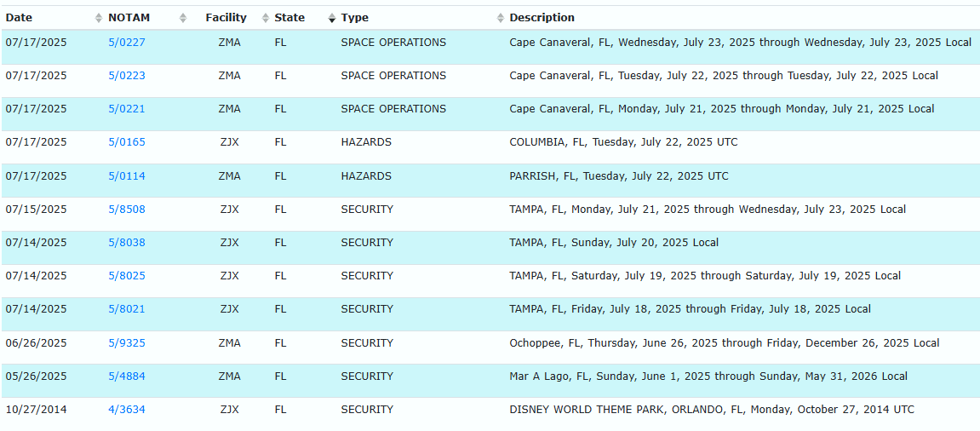The image size is (980, 431).
Task: Click the State column header
Action: coord(289,18)
